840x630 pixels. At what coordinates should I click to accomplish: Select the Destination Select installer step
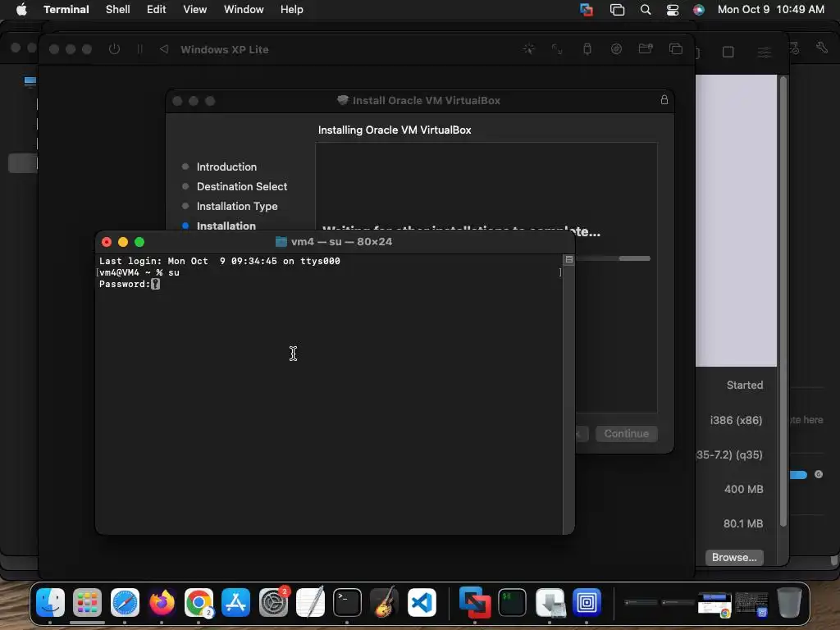[x=242, y=186]
